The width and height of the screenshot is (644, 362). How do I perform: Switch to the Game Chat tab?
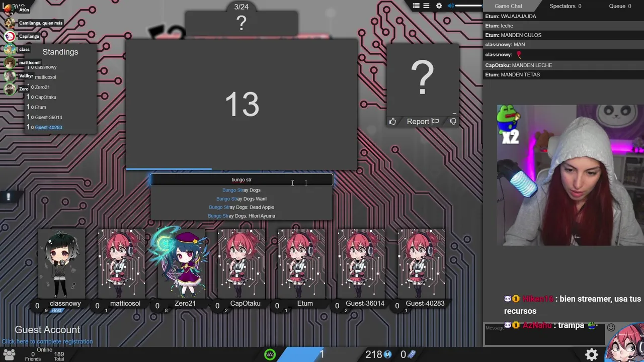pos(508,6)
